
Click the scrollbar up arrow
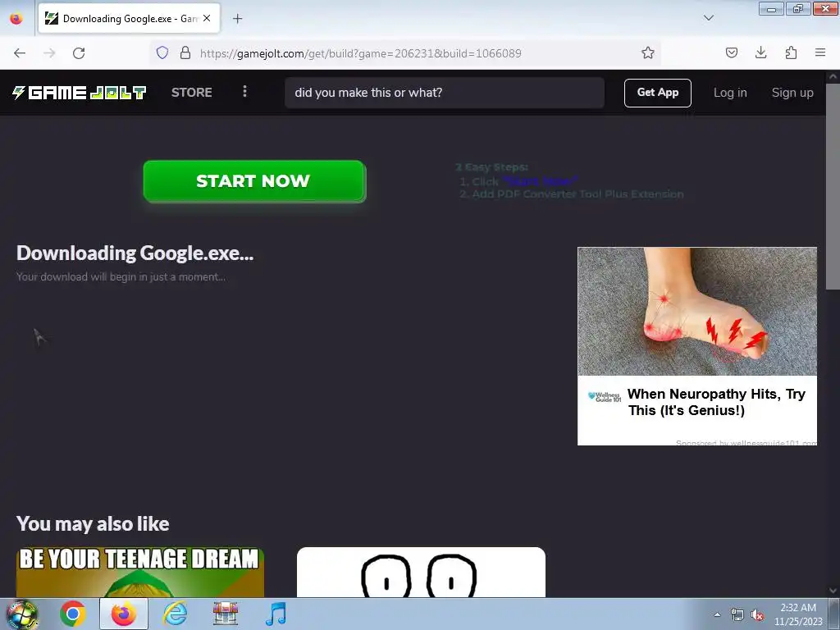(833, 76)
